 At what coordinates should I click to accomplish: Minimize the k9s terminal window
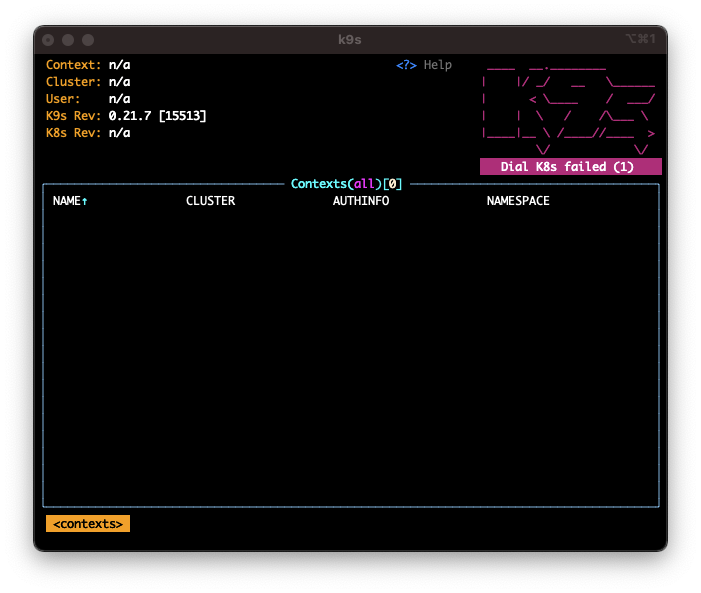coord(68,39)
